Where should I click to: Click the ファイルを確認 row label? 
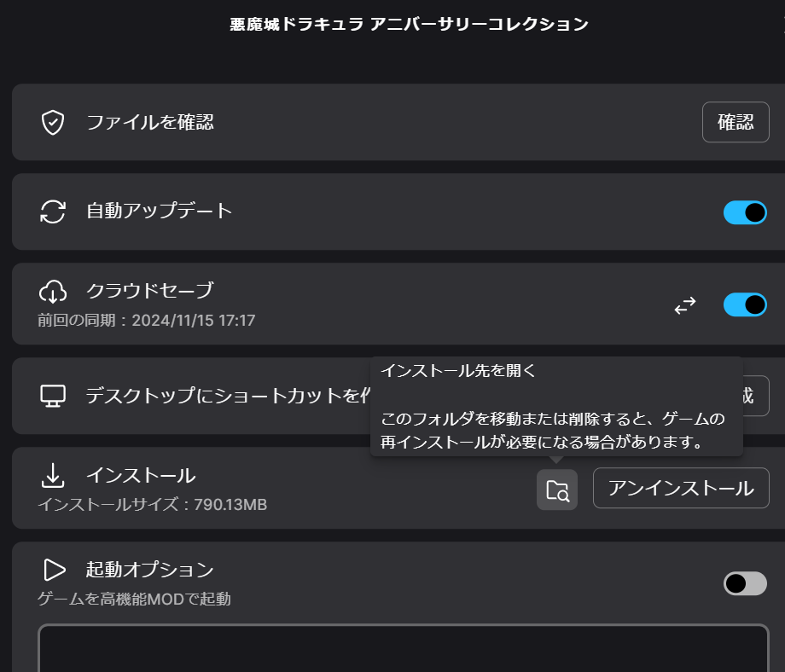coord(150,123)
